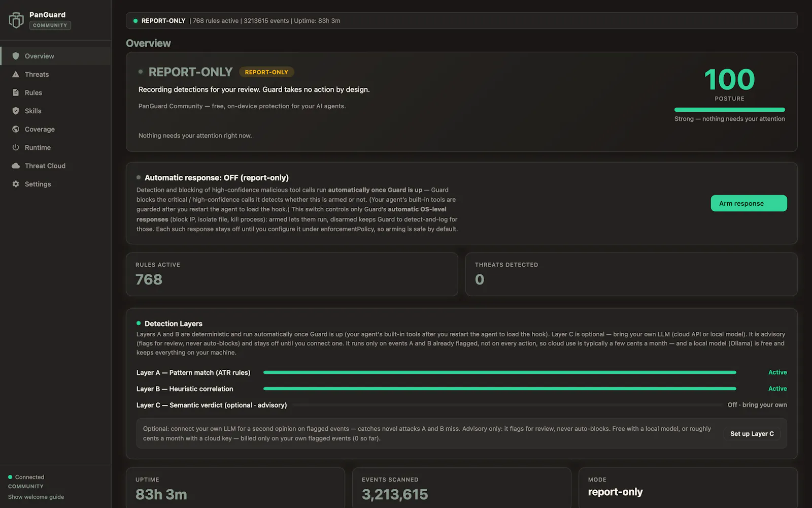
Task: Click the Threats Detected value 0
Action: click(x=480, y=279)
